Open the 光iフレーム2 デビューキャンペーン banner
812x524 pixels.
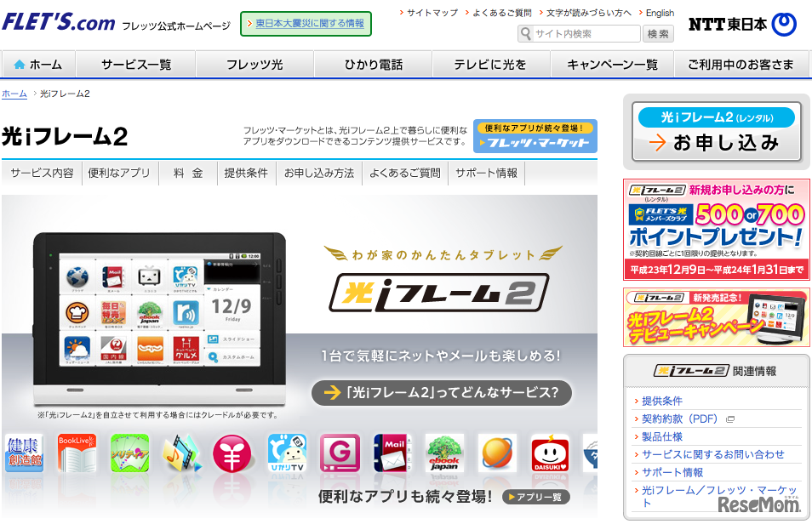click(x=716, y=317)
